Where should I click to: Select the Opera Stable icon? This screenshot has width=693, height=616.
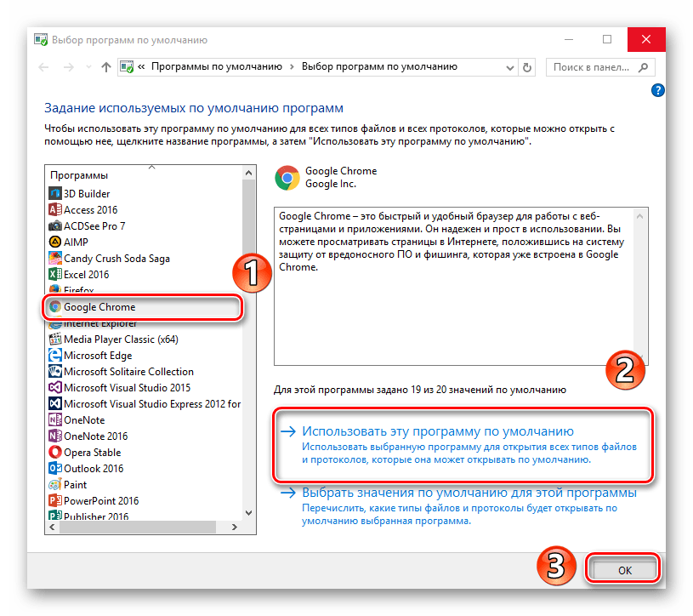click(x=55, y=452)
